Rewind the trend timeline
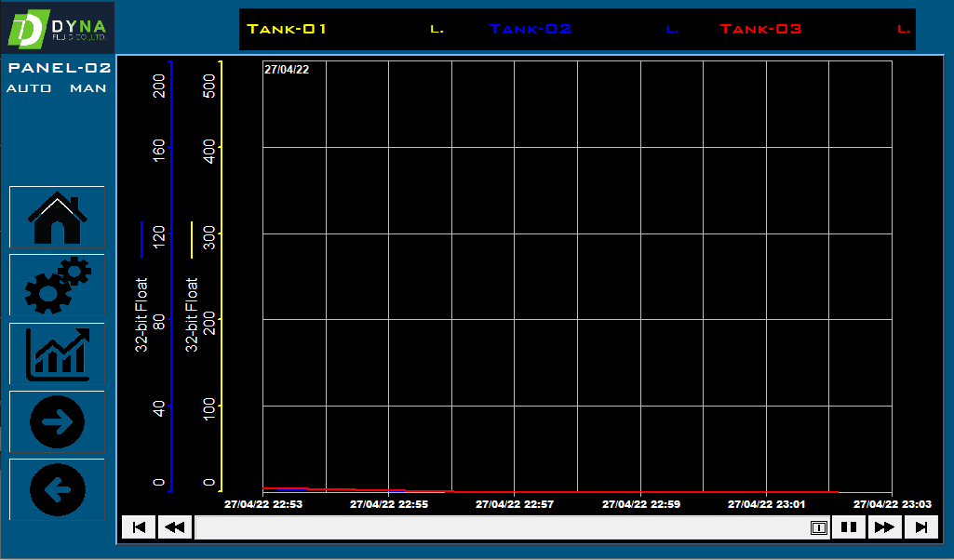The width and height of the screenshot is (954, 560). (174, 527)
